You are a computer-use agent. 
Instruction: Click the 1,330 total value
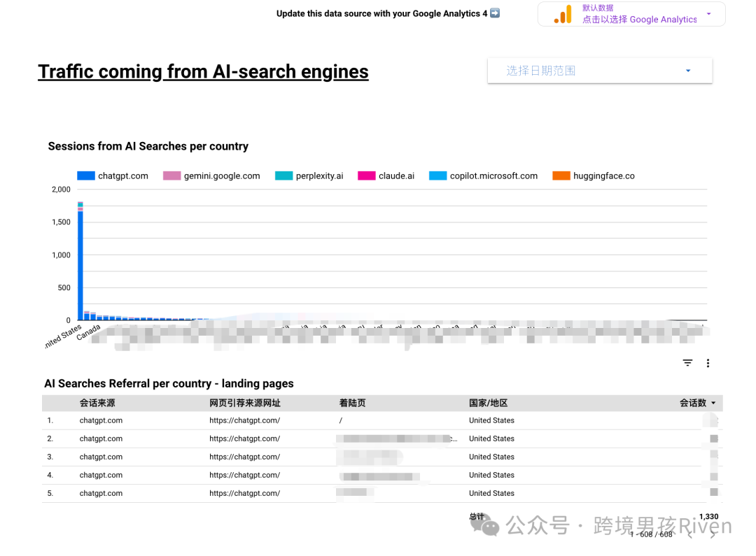pos(708,517)
